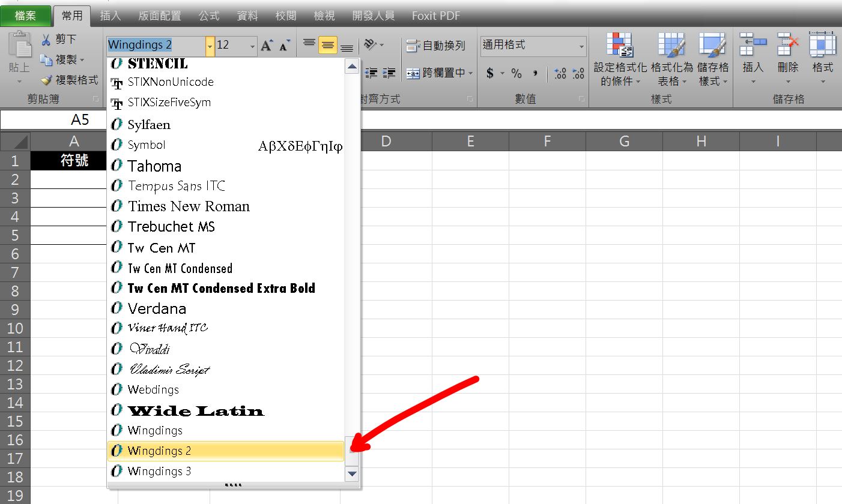Expand the clipboard (剪貼簿) dialog launcher
Viewport: 842px width, 504px height.
click(95, 98)
